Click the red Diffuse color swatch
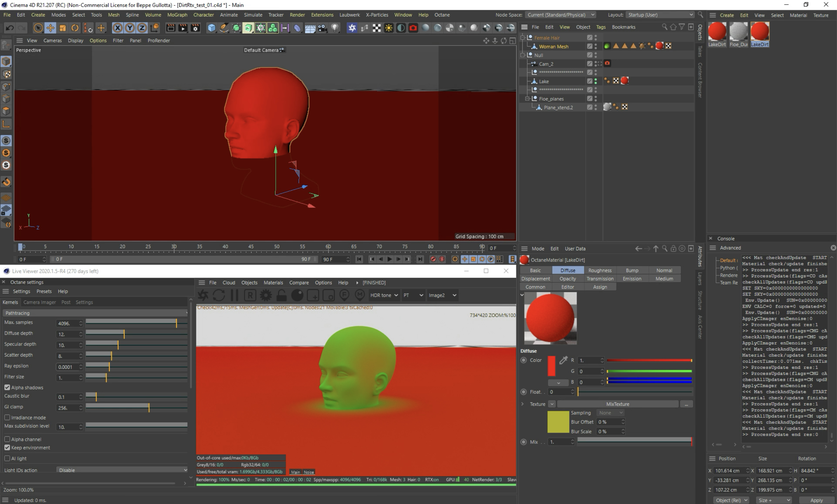This screenshot has height=504, width=837. point(551,366)
